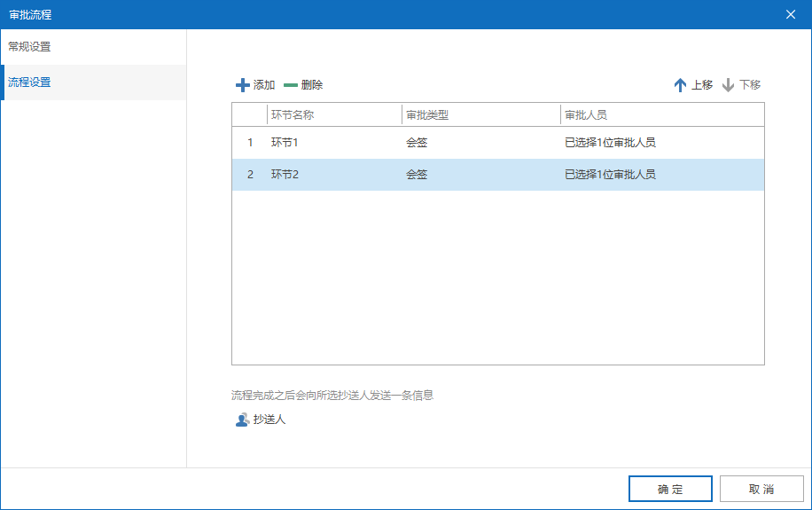This screenshot has height=510, width=812.
Task: Open 会签 type cell of 环节1
Action: click(417, 143)
